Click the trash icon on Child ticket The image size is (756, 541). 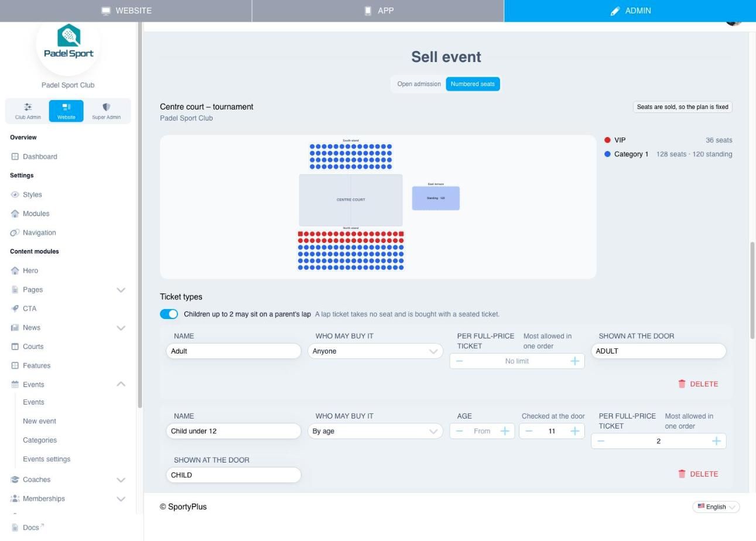tap(682, 474)
